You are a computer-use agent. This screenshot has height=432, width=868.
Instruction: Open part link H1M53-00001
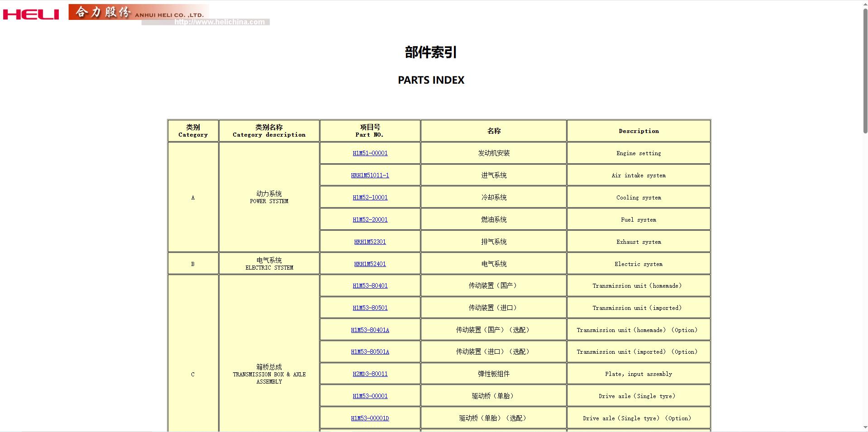coord(370,396)
